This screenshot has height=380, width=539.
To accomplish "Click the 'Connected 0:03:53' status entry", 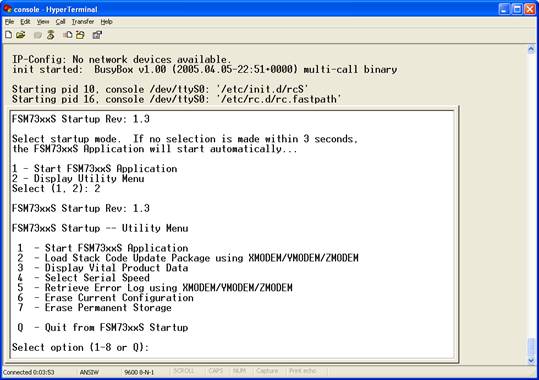I will 29,372.
